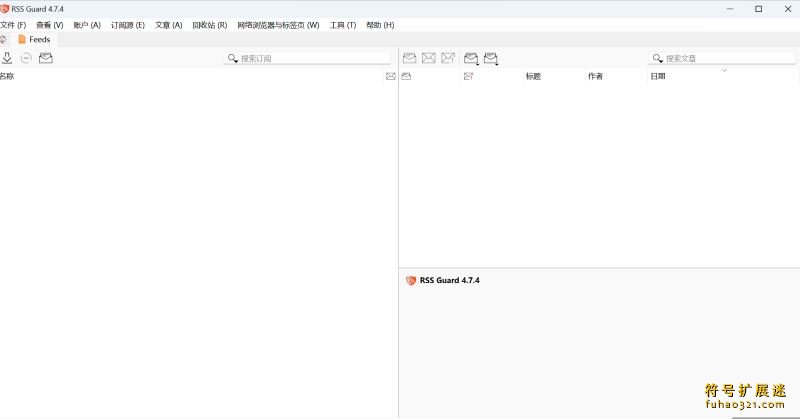
Task: Click the small icon left of Feeds tab
Action: click(x=3, y=39)
